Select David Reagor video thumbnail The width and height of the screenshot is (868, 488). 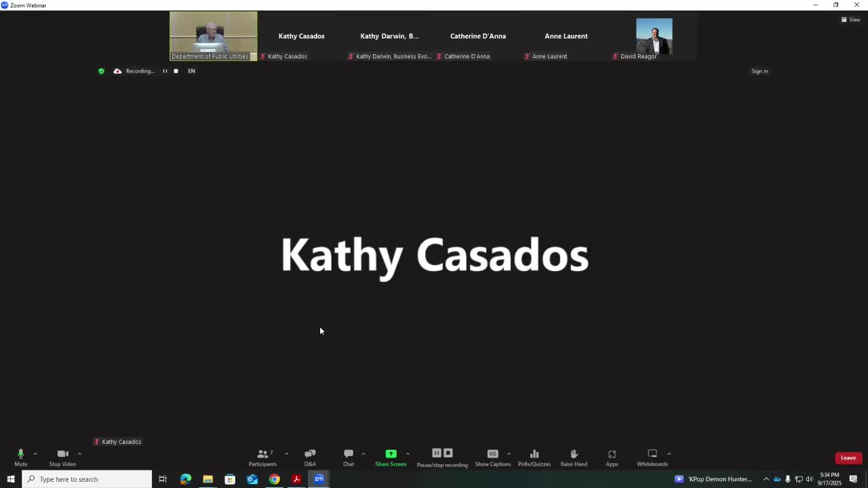(654, 36)
